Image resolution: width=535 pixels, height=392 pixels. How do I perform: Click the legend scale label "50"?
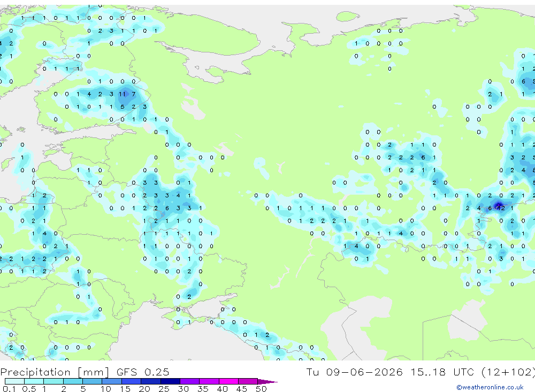261,389
